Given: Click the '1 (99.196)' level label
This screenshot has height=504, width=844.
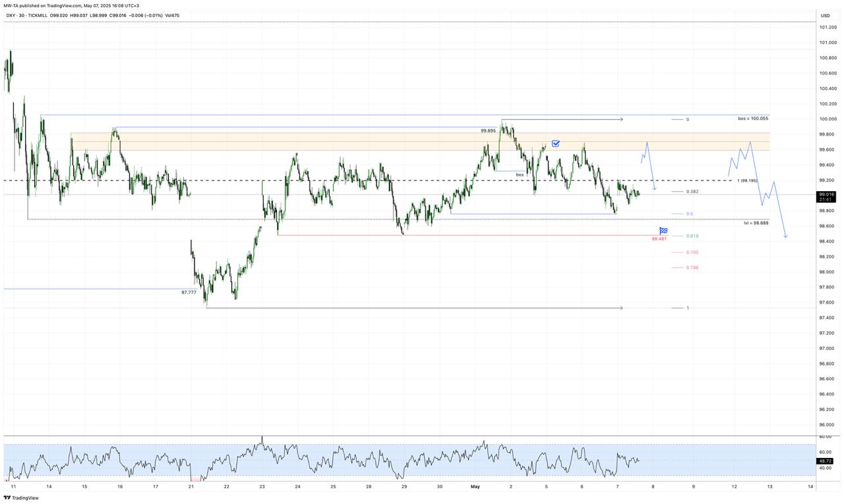Looking at the screenshot, I should tap(747, 181).
